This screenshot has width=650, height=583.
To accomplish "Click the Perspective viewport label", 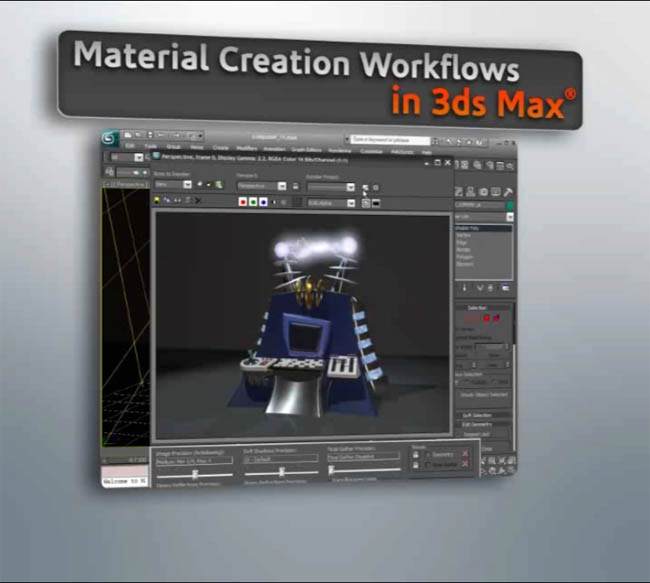I will pos(126,184).
